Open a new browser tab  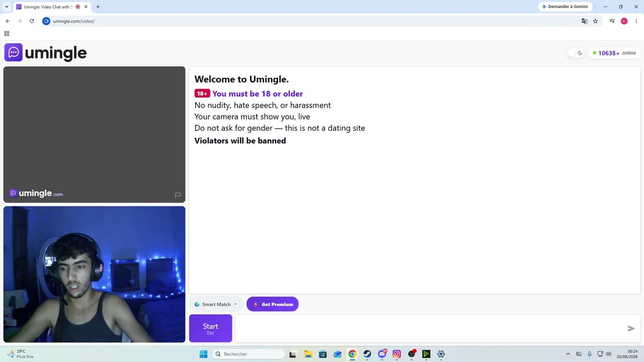point(98,7)
